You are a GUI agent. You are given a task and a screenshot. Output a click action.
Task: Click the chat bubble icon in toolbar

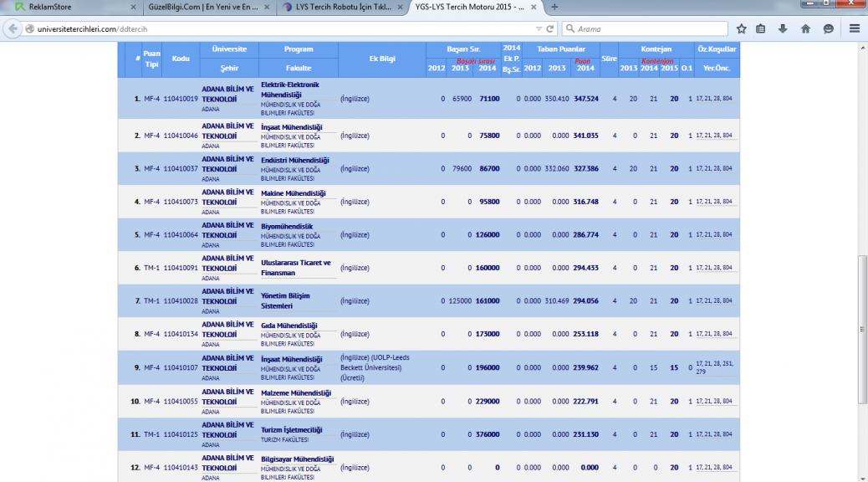(x=828, y=28)
